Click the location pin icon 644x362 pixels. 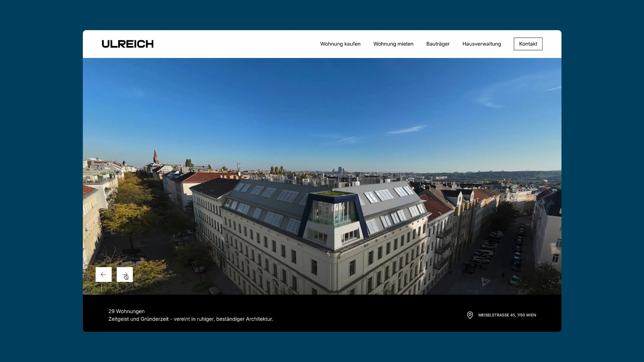pyautogui.click(x=470, y=315)
